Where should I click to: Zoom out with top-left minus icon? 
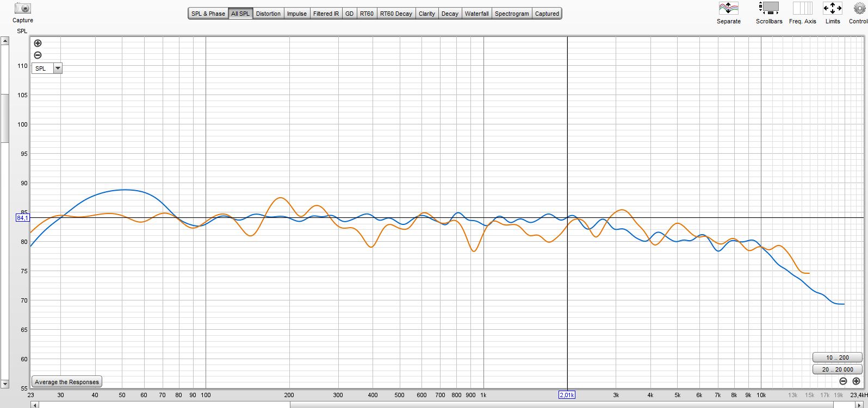[x=38, y=55]
